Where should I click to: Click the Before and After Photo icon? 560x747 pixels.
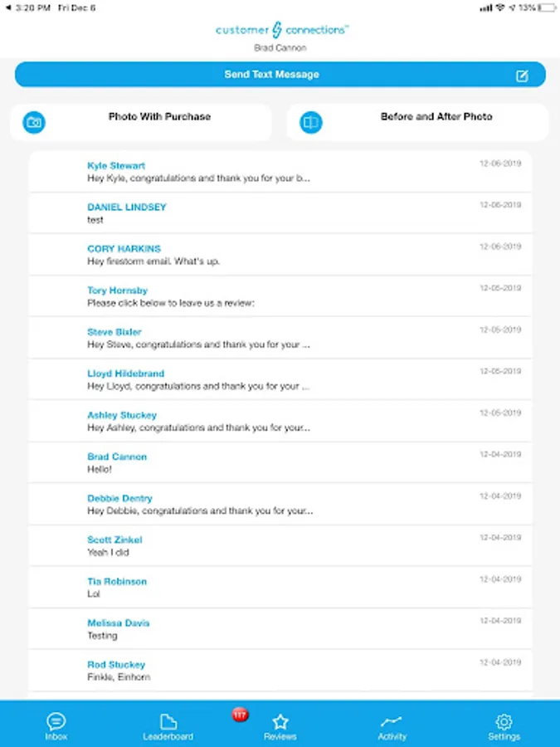click(x=310, y=122)
